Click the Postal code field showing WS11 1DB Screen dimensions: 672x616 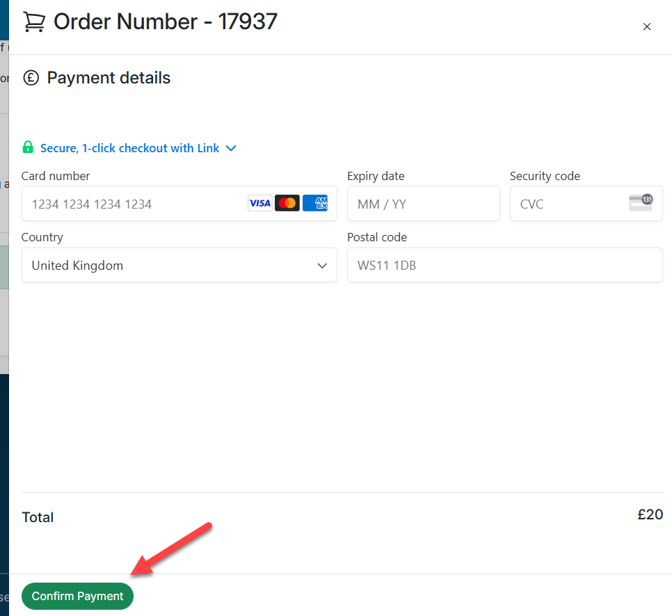click(x=504, y=265)
